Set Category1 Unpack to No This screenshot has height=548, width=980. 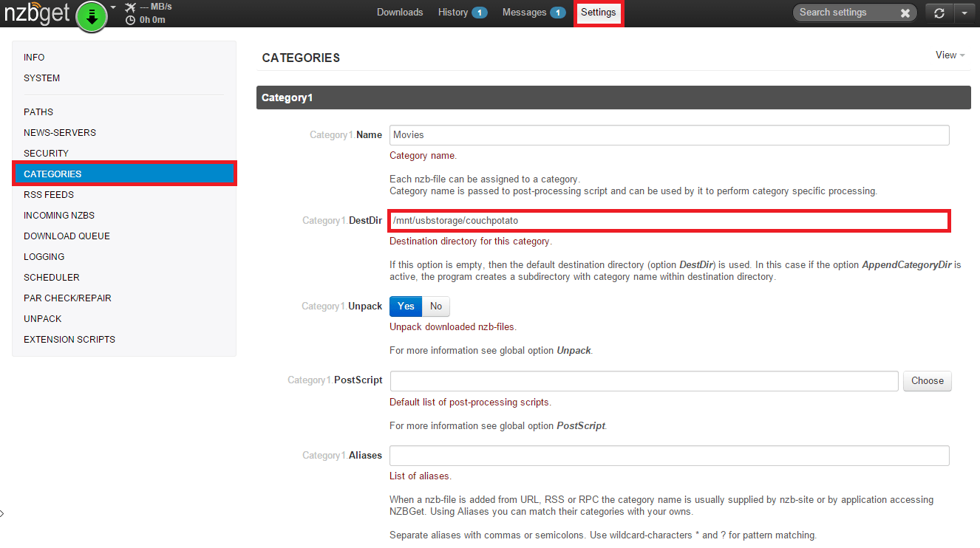[436, 306]
